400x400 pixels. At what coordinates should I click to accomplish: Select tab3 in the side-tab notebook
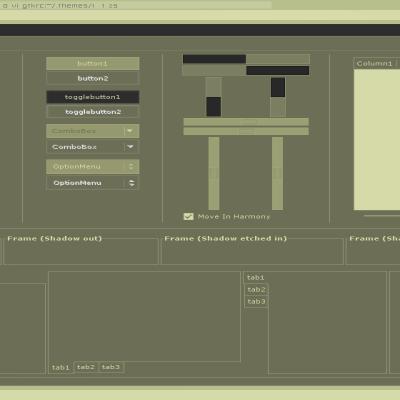256,301
